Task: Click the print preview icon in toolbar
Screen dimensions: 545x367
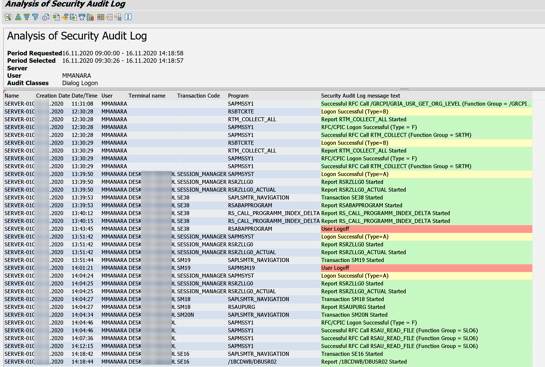Action: [x=46, y=17]
